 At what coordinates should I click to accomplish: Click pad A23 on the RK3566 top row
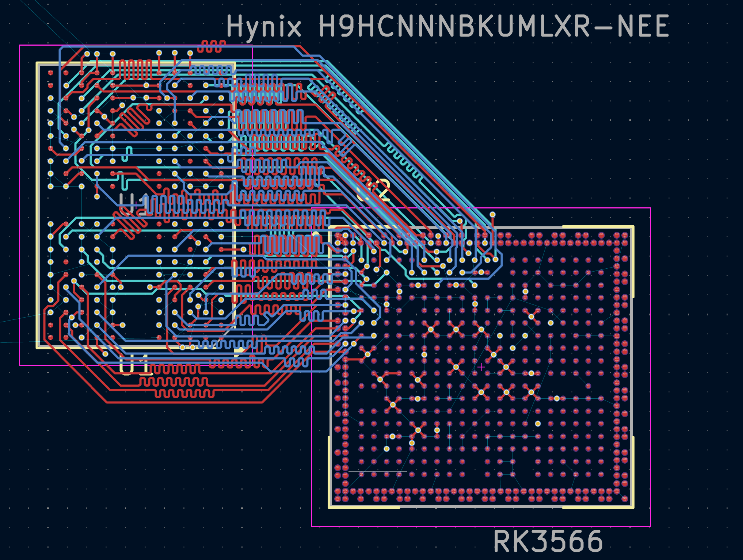(x=508, y=234)
